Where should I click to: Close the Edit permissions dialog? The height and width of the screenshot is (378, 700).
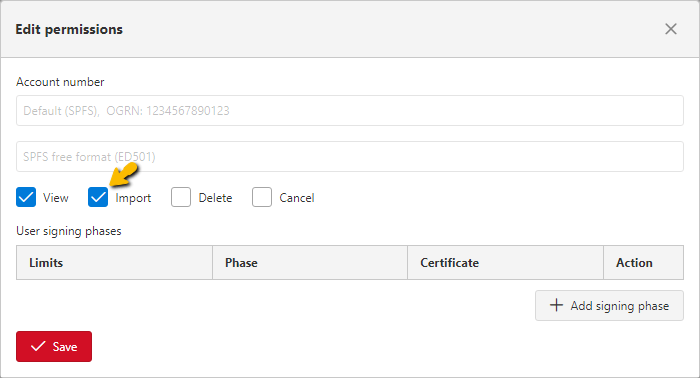671,29
